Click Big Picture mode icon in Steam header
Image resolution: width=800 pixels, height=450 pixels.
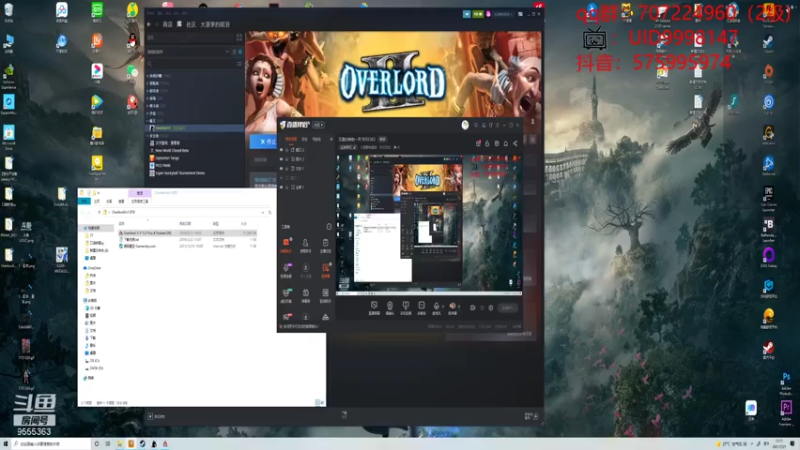coord(520,14)
